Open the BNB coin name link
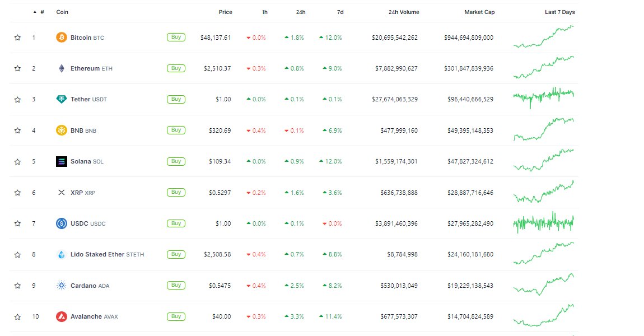Image resolution: width=644 pixels, height=336 pixels. (83, 130)
